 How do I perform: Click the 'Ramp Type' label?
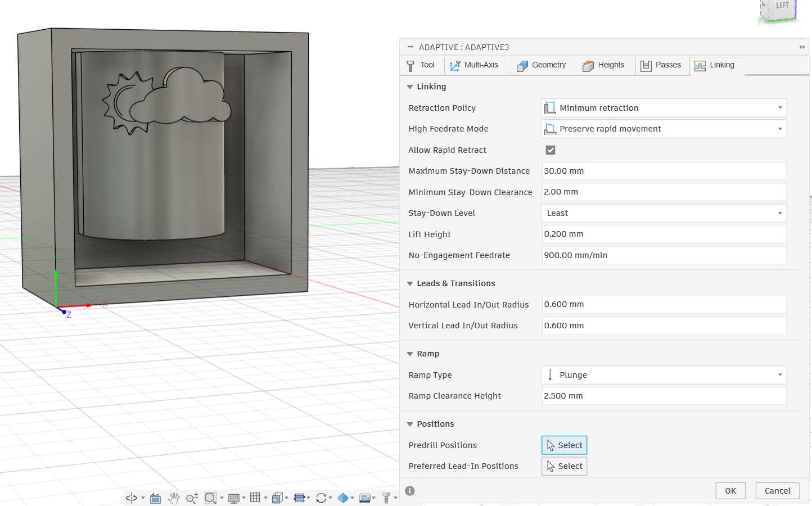pos(430,375)
